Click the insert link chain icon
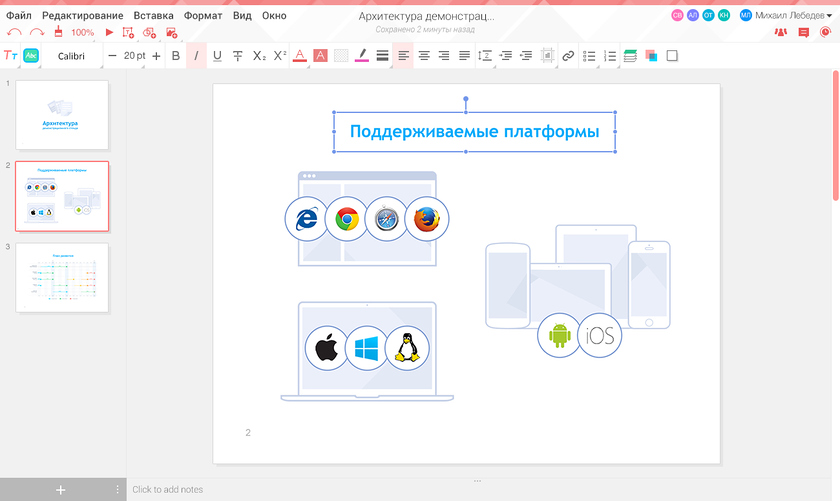The image size is (840, 501). coord(568,56)
